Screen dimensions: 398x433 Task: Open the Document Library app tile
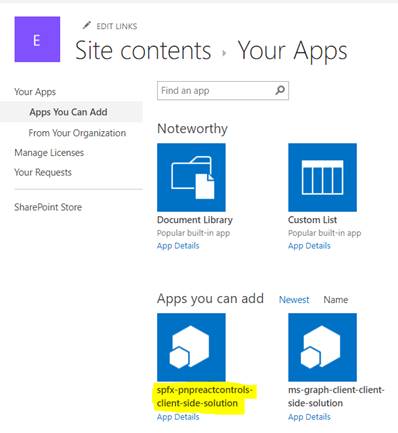tap(191, 177)
